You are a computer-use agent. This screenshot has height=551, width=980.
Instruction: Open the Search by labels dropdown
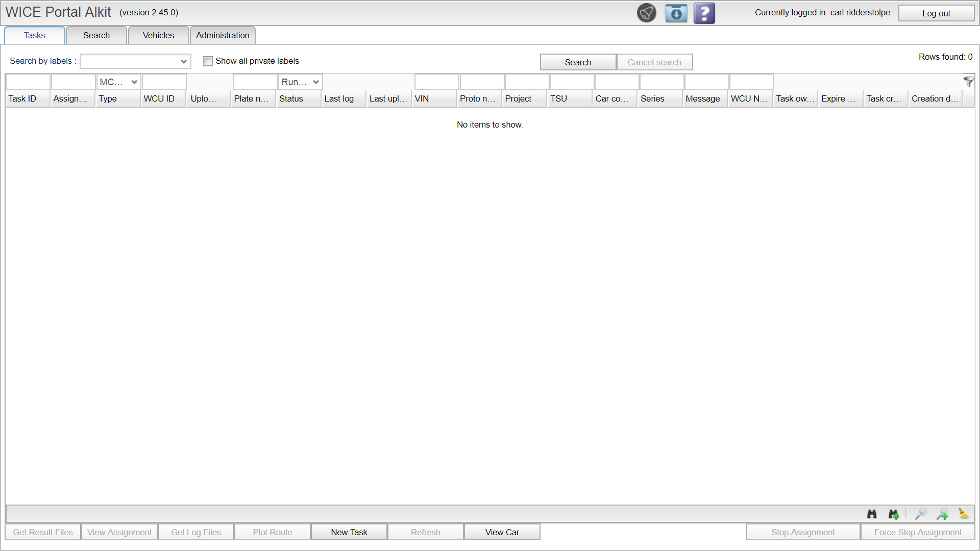pos(135,61)
